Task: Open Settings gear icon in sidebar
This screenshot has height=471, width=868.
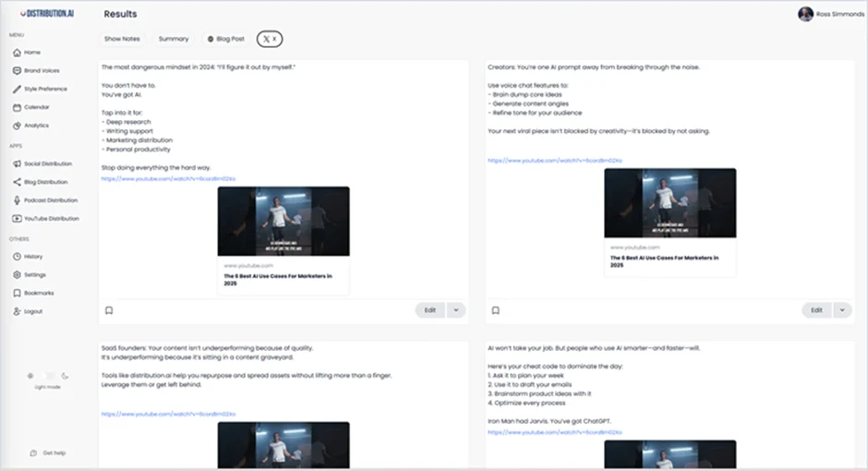Action: tap(17, 275)
